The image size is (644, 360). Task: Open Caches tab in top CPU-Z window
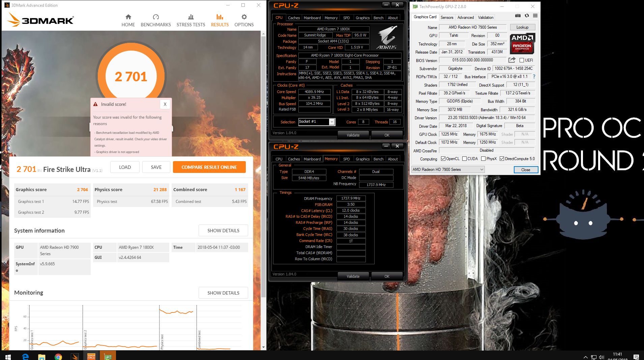coord(294,18)
